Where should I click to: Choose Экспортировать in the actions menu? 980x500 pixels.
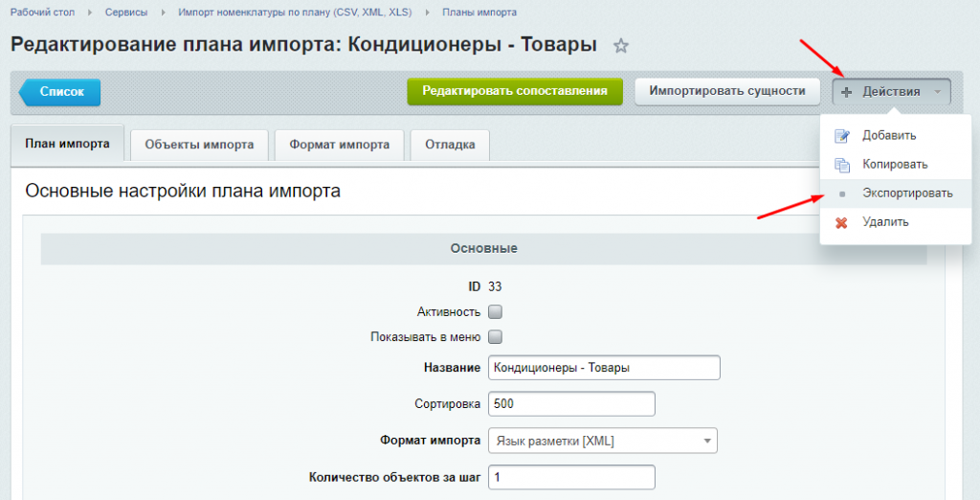pyautogui.click(x=896, y=193)
